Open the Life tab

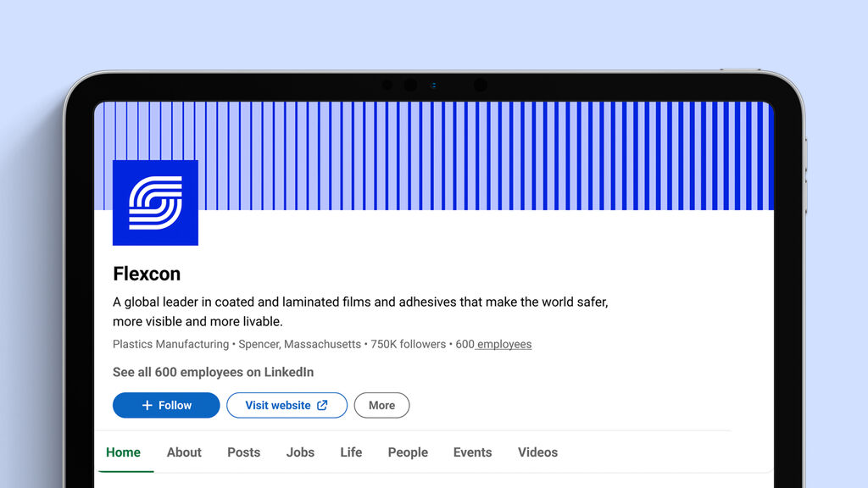351,452
